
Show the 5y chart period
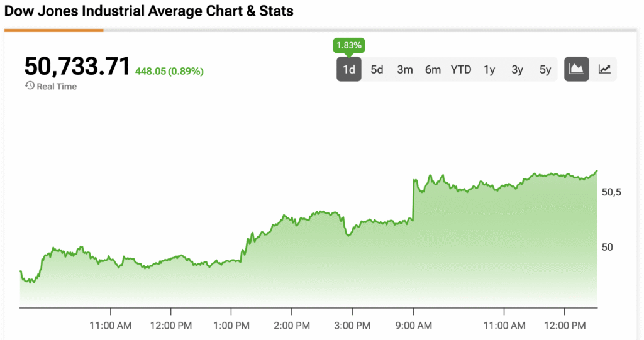click(545, 69)
